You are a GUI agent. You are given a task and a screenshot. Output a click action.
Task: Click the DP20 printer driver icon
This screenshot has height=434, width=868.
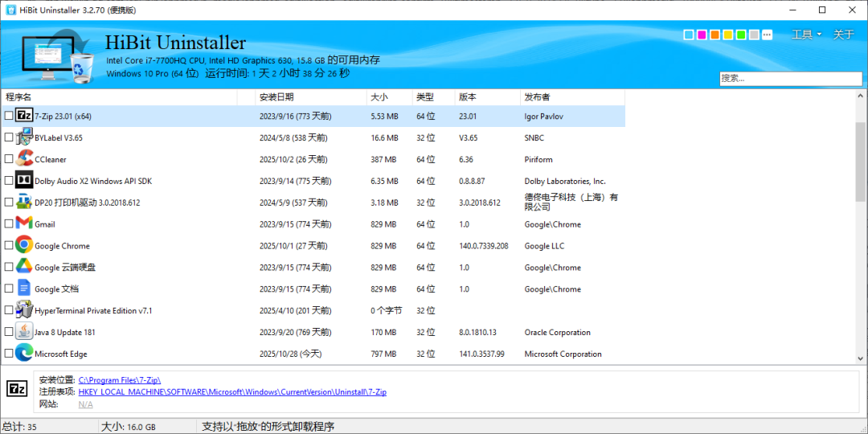24,202
